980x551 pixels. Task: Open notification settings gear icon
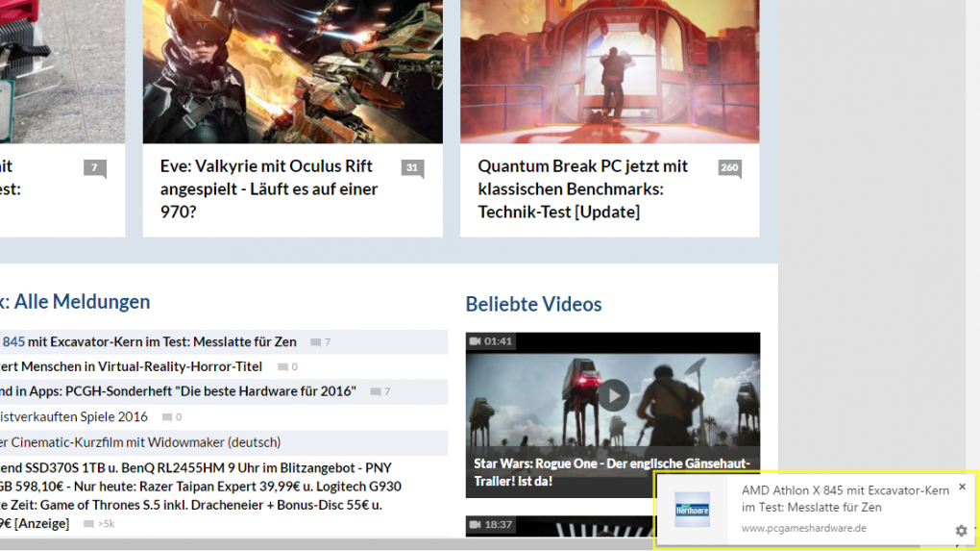(961, 531)
